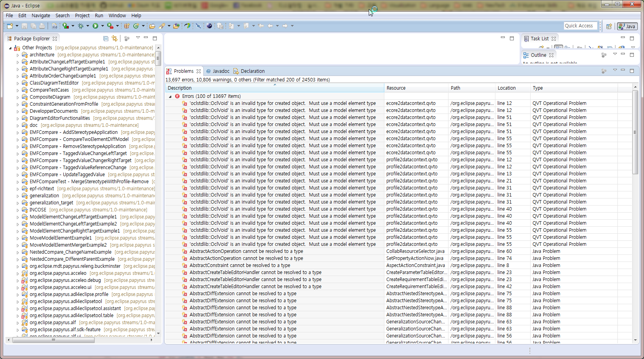This screenshot has height=359, width=644.
Task: Click the New wizard toolbar icon
Action: (10, 26)
